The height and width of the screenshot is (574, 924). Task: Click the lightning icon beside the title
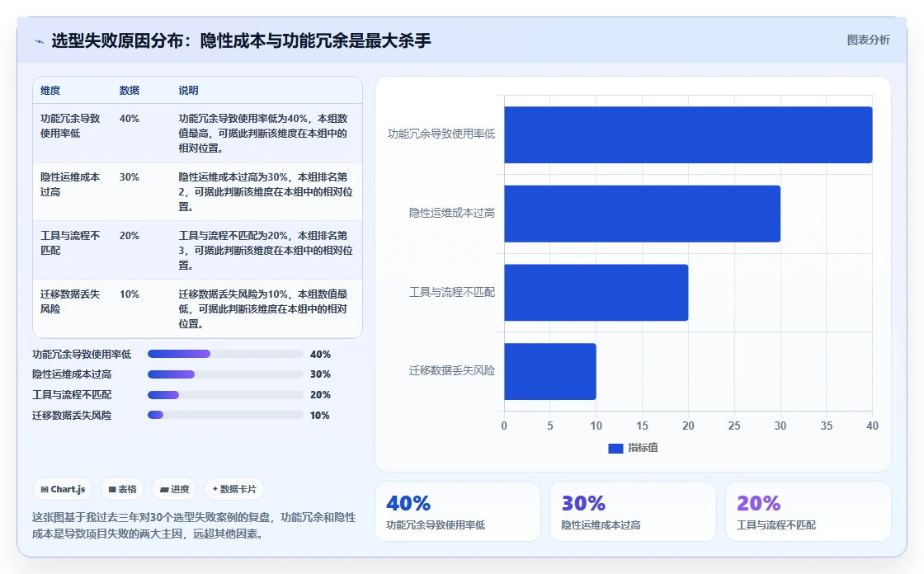click(x=40, y=41)
